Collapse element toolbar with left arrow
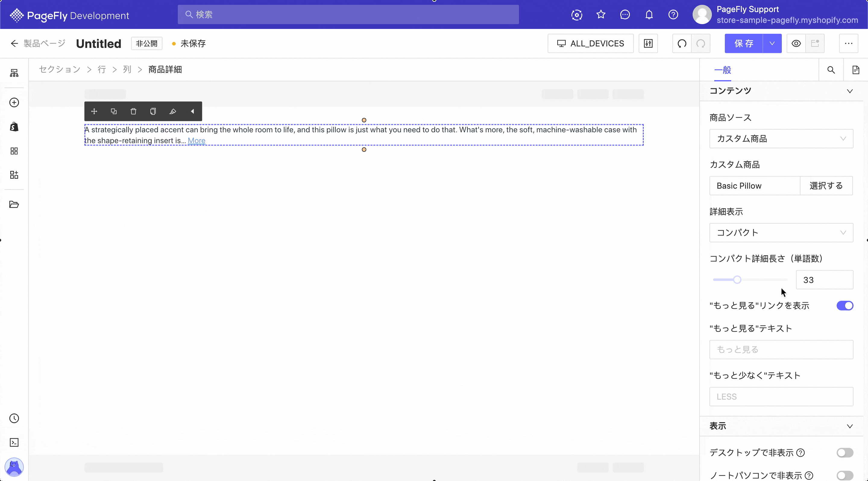The width and height of the screenshot is (868, 481). (x=192, y=111)
